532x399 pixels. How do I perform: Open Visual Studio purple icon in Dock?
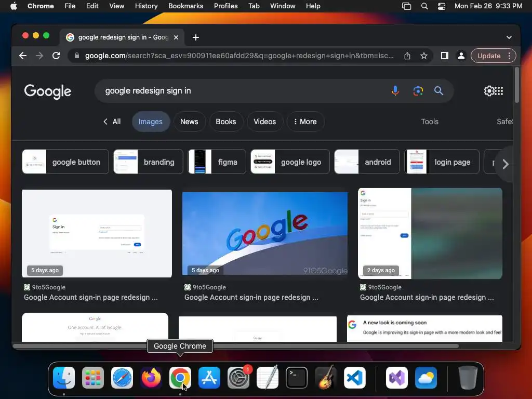pos(396,378)
